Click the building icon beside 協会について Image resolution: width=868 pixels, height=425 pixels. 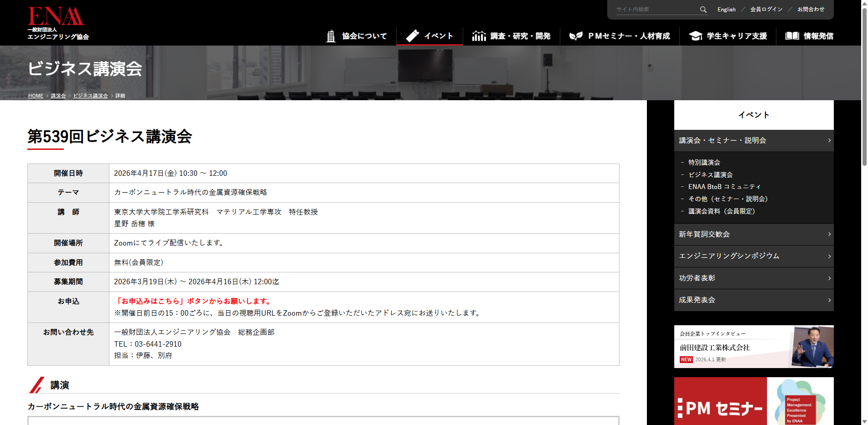(x=331, y=36)
